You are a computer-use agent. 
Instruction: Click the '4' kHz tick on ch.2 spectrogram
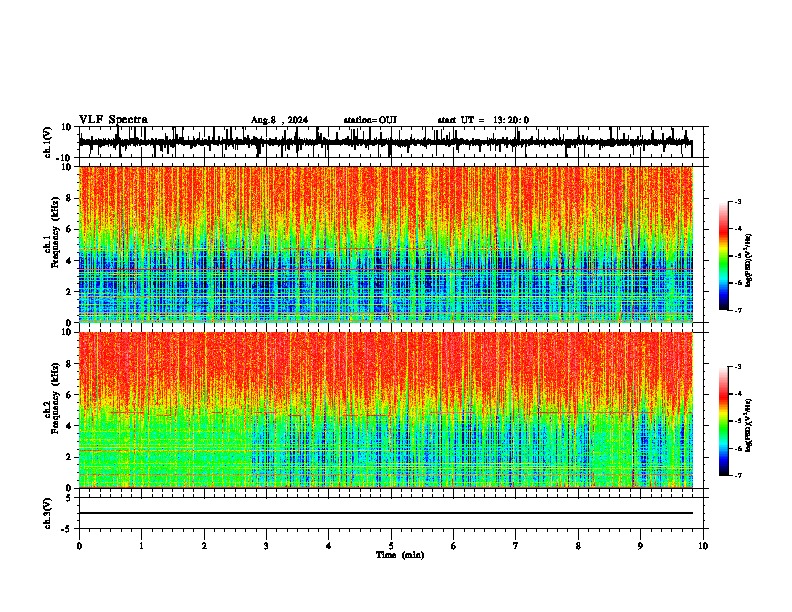70,426
